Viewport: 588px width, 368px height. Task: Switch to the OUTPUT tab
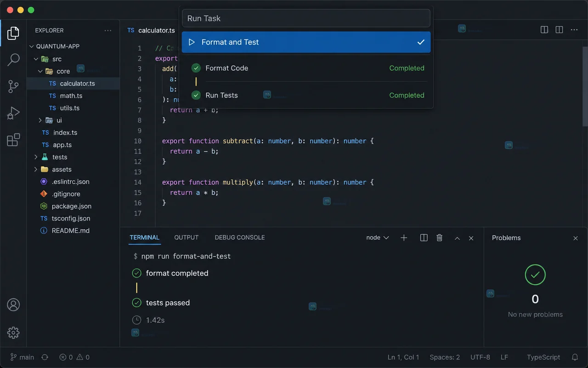pos(187,238)
